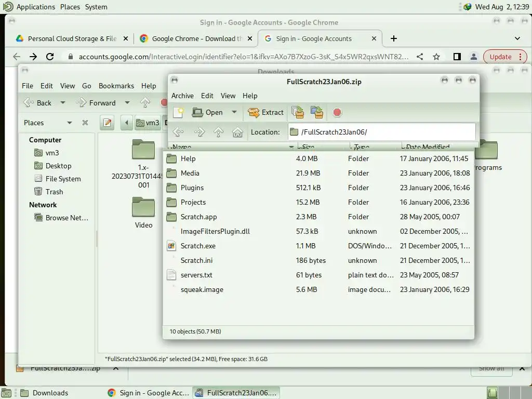Click Forward in the Downloads file manager
Image resolution: width=532 pixels, height=399 pixels.
click(96, 103)
